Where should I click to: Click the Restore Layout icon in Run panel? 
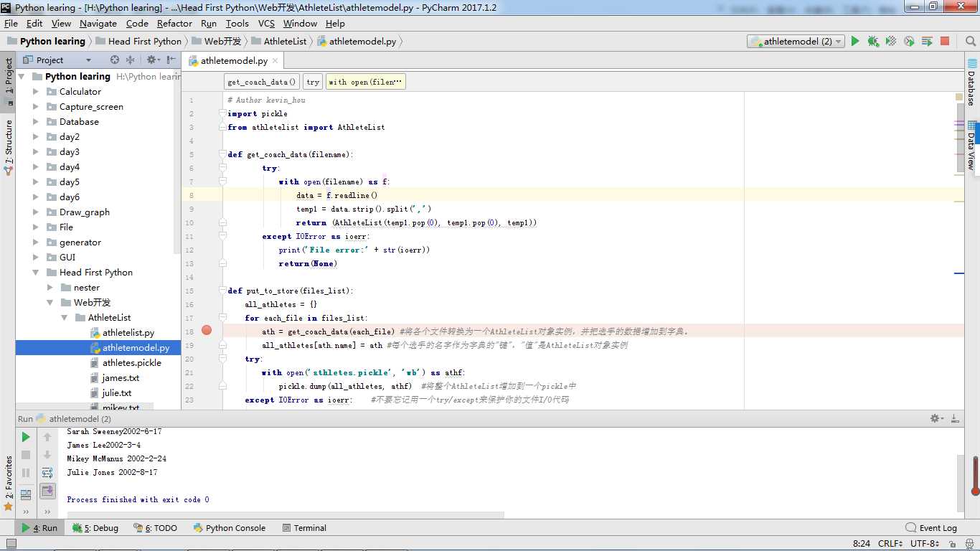[26, 494]
